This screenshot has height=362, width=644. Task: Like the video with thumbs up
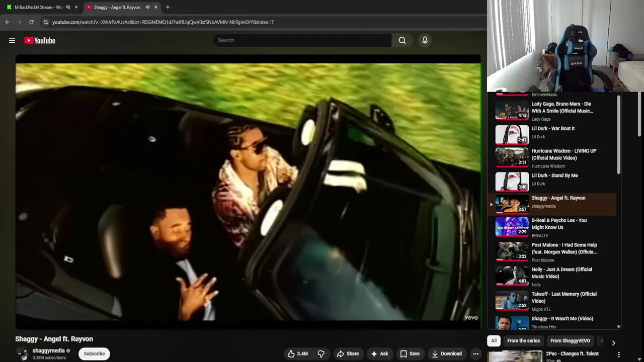pyautogui.click(x=297, y=354)
